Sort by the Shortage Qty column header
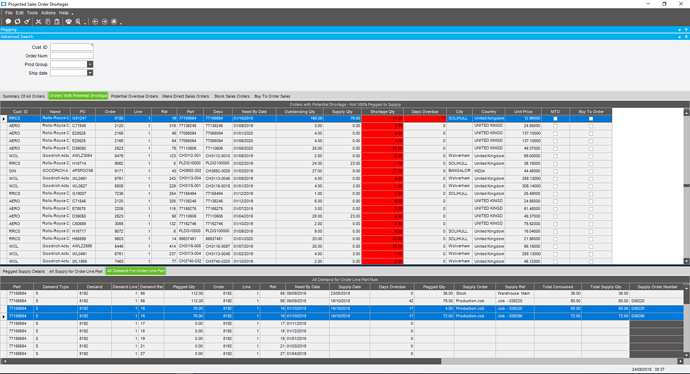The height and width of the screenshot is (374, 690). [382, 111]
